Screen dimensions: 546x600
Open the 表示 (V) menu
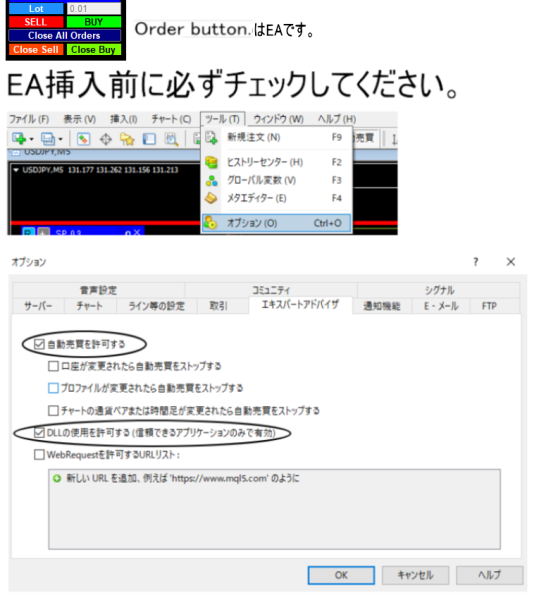coord(80,119)
